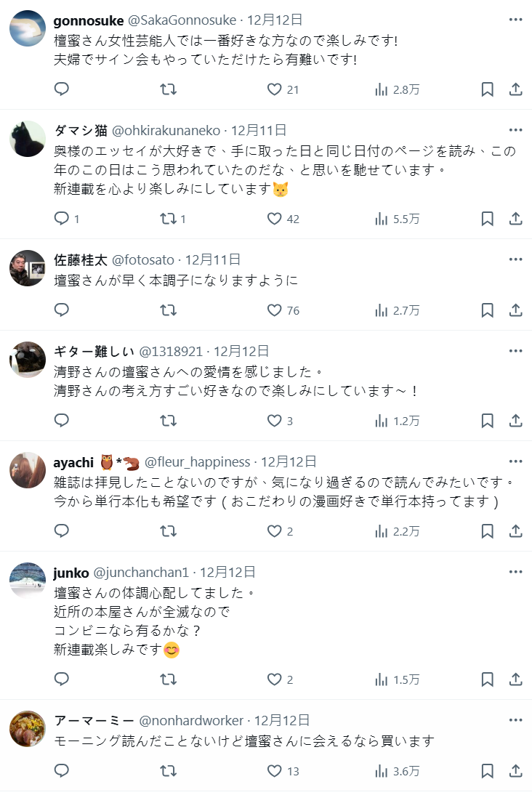Viewport: 532px width, 795px height.
Task: Bookmark ギター難しい's tweet
Action: (x=488, y=421)
